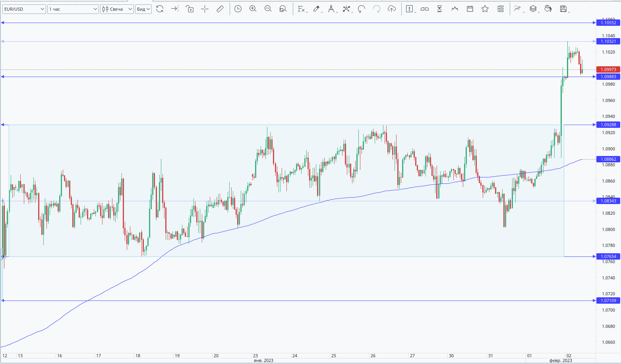Select the 1.08343 level label

(608, 201)
